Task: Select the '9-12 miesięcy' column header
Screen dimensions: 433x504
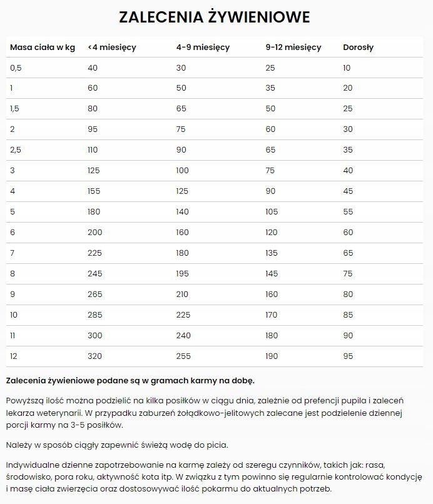Action: point(293,48)
